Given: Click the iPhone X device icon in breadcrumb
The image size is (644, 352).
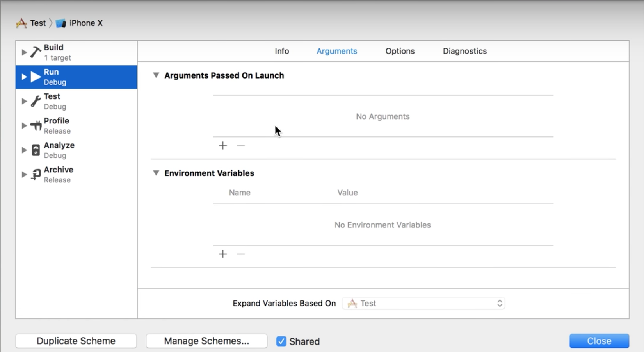Looking at the screenshot, I should pyautogui.click(x=61, y=23).
